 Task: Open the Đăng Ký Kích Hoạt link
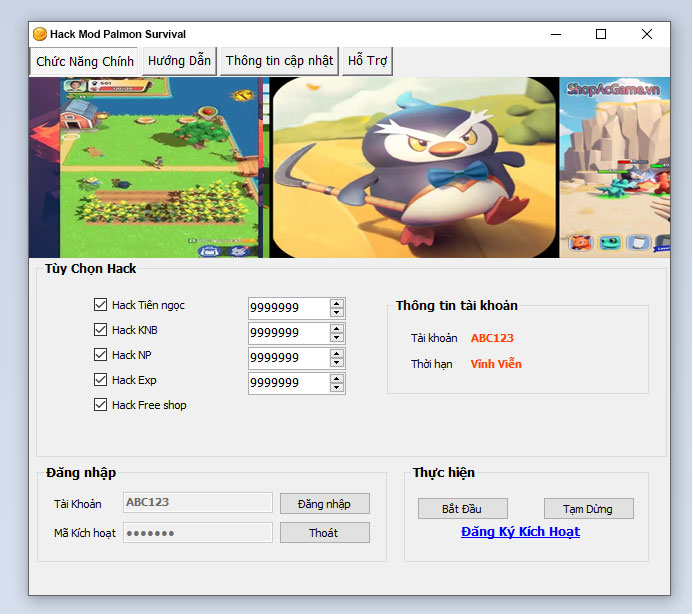pyautogui.click(x=520, y=532)
